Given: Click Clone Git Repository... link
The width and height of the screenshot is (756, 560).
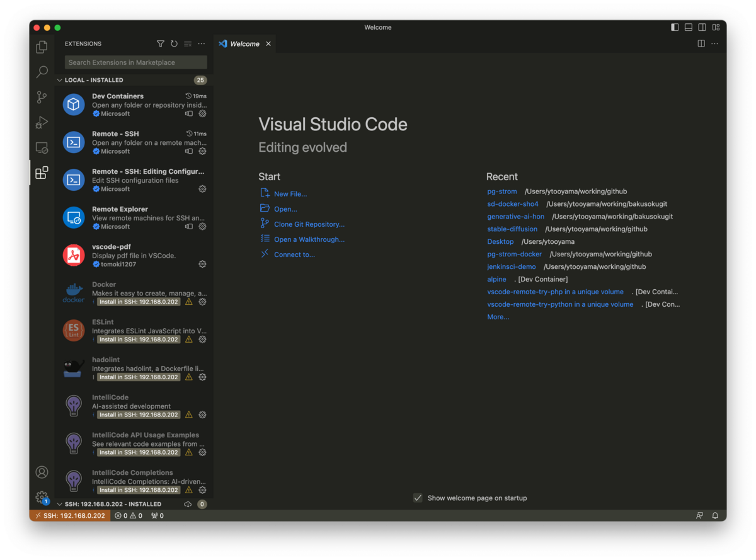Looking at the screenshot, I should coord(309,224).
